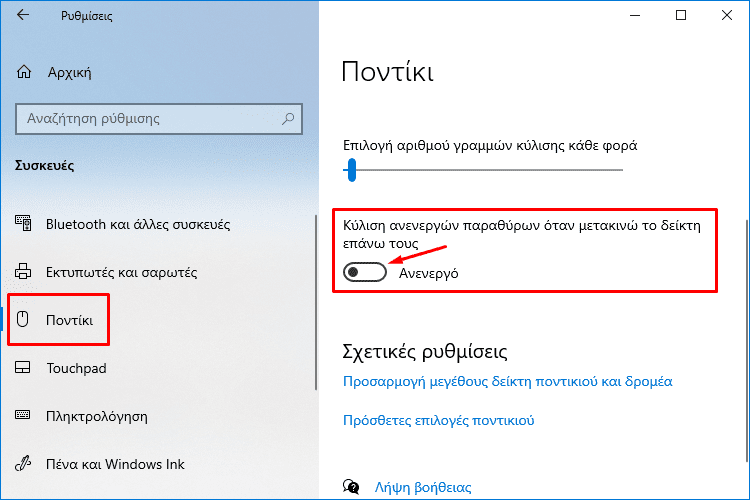
Task: Click the right pane vertical scrollbar
Action: pyautogui.click(x=748, y=341)
